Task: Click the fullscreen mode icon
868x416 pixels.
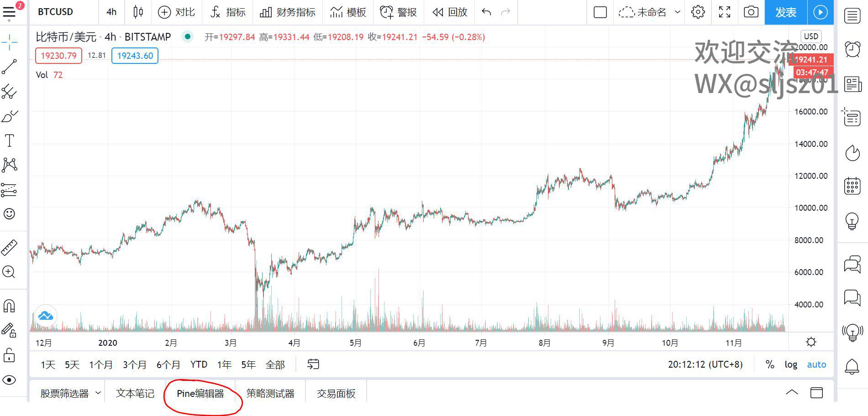Action: [x=724, y=12]
